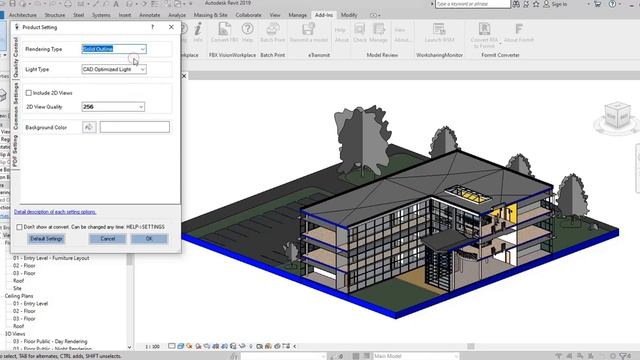640x360 pixels.
Task: Select Ceiling Plans node in browser
Action: click(x=19, y=296)
